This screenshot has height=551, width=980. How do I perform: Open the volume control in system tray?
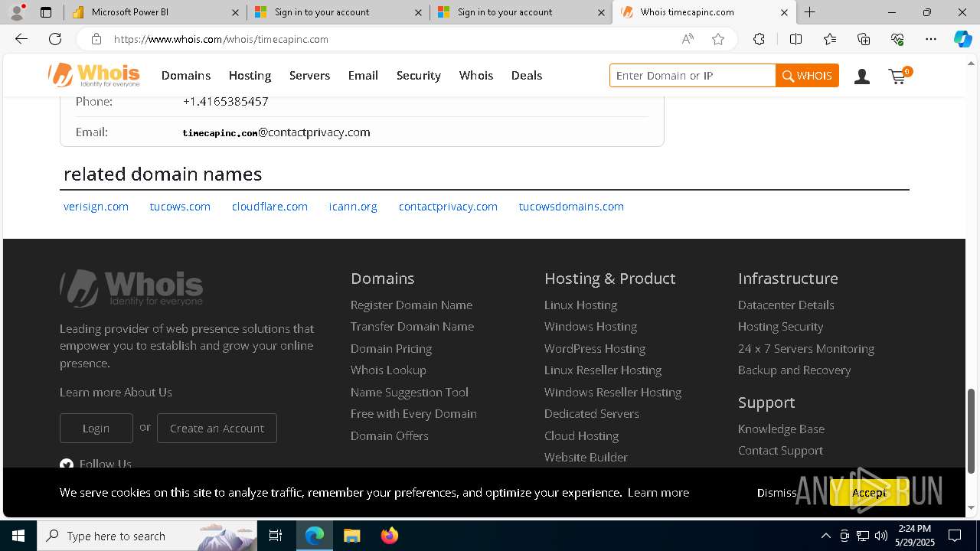[881, 536]
